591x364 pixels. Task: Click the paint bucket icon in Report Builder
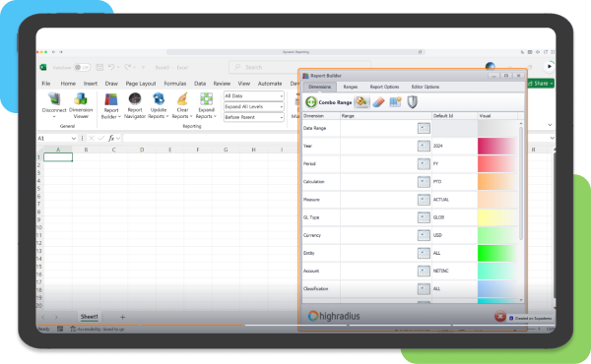pyautogui.click(x=361, y=101)
